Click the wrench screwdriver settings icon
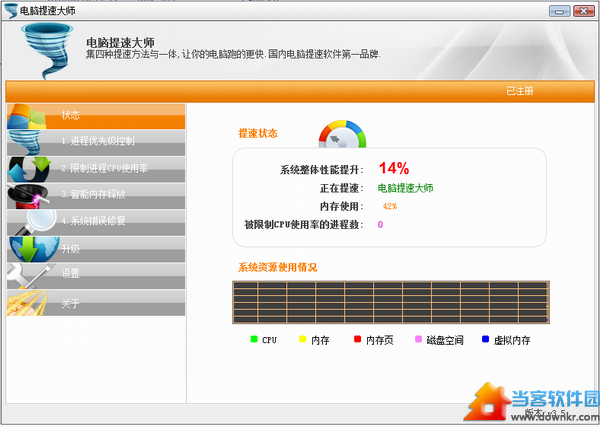600x427 pixels. pos(29,276)
